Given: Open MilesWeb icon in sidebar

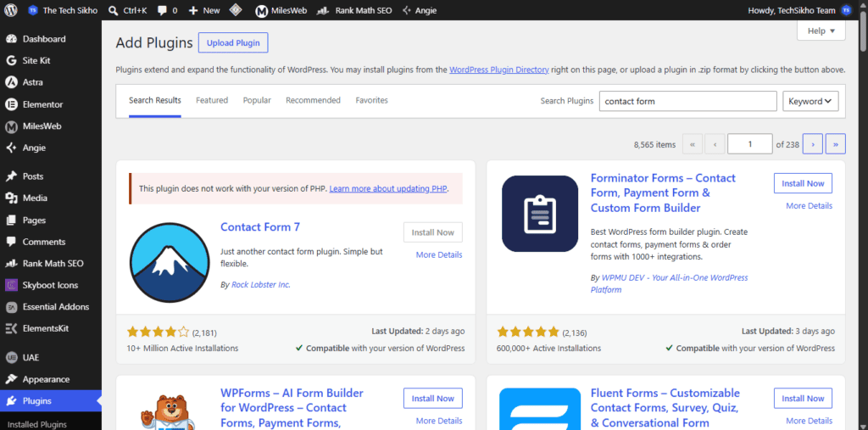Looking at the screenshot, I should tap(11, 126).
